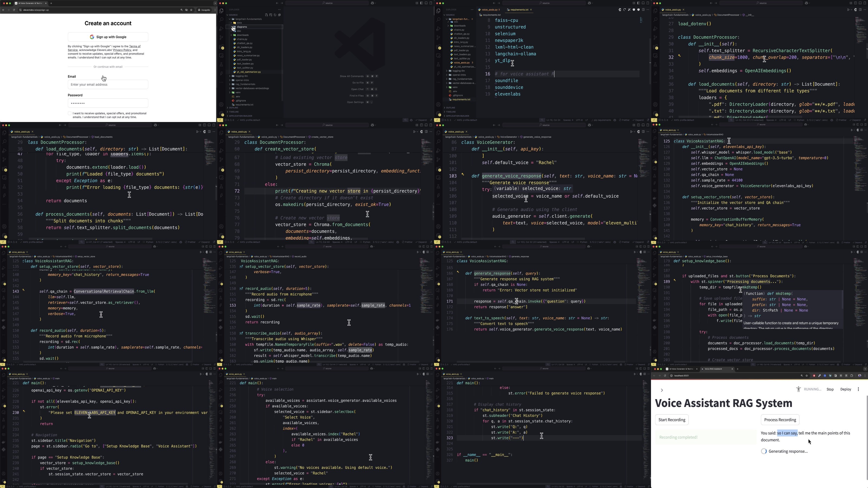Open Remote Explorer icon in Show All Commands window

point(221,56)
